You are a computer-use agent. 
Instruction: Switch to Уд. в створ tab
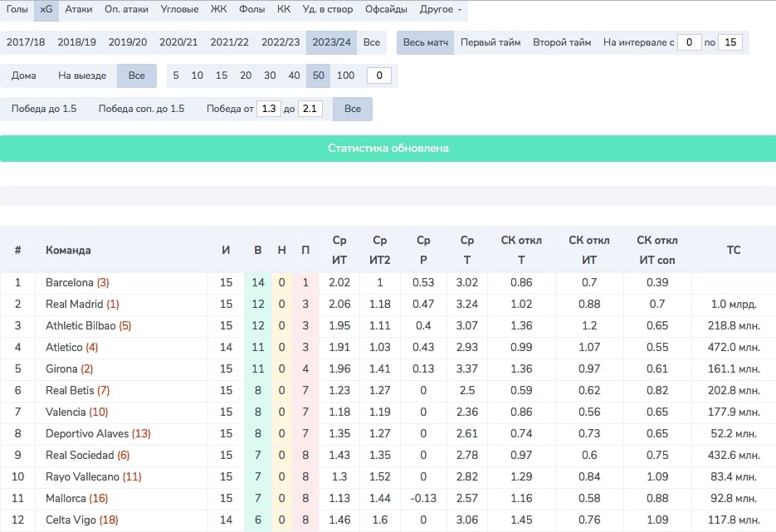tap(328, 9)
